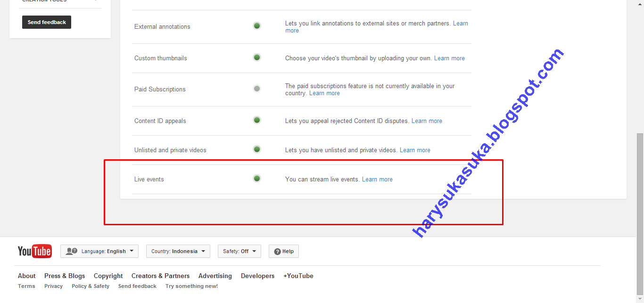Open Learn more for Unlisted and private videos
Screen dimensions: 644x303
(415, 150)
